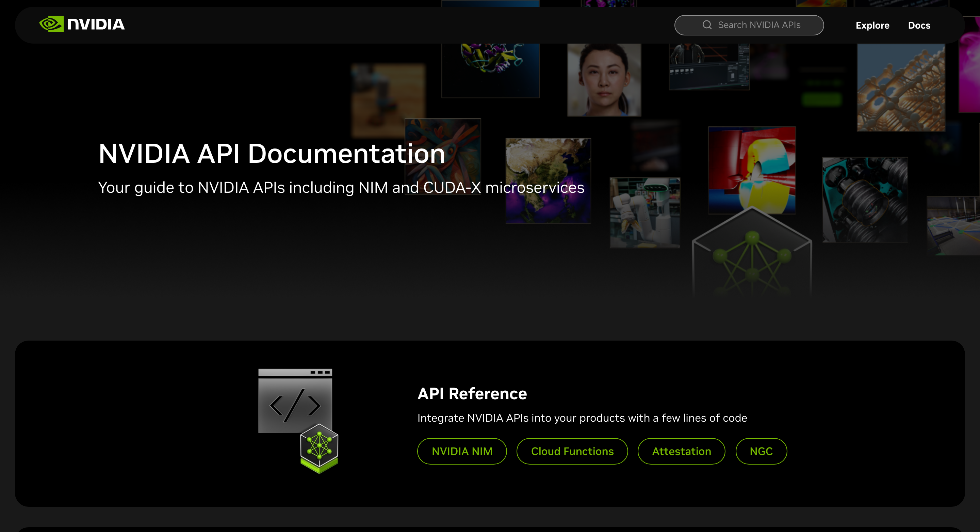
Task: Open the Docs menu item
Action: [x=919, y=26]
